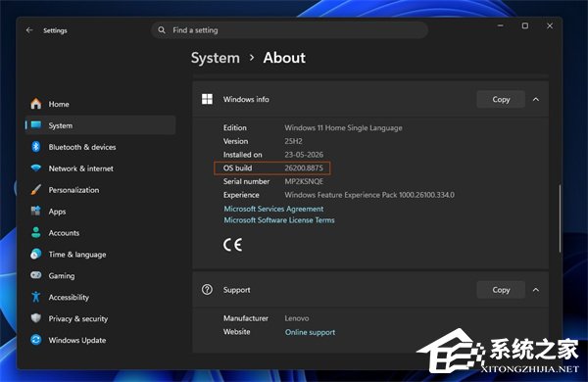Collapse the Support section
The width and height of the screenshot is (588, 382).
pos(536,290)
